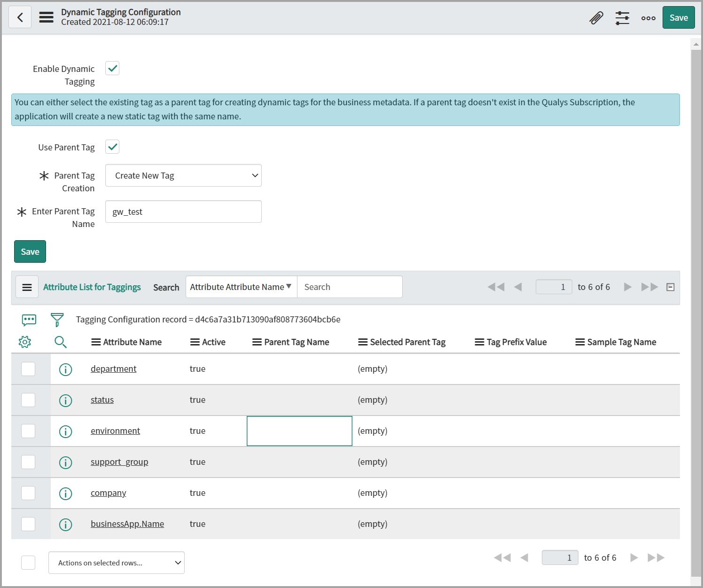This screenshot has width=703, height=588.
Task: Go to previous page in top pagination
Action: point(518,287)
